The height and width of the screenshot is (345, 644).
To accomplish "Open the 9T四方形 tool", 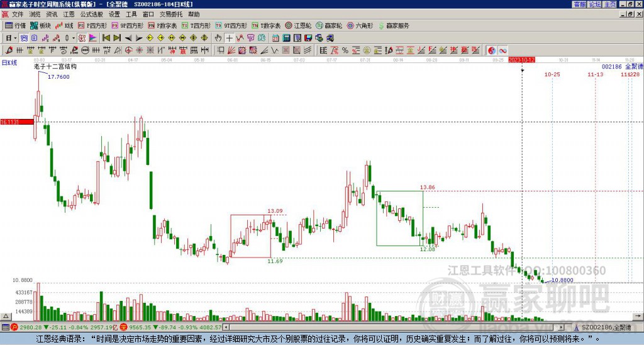I will coord(231,25).
